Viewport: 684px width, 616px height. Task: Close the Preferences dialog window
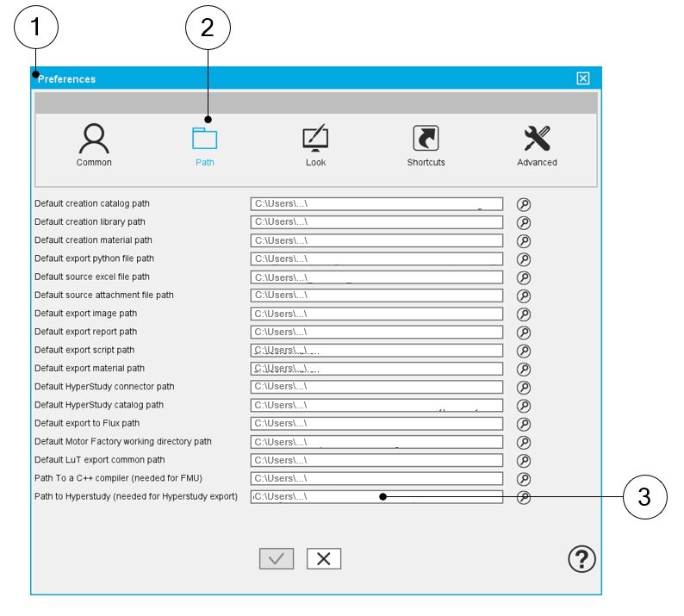[583, 78]
